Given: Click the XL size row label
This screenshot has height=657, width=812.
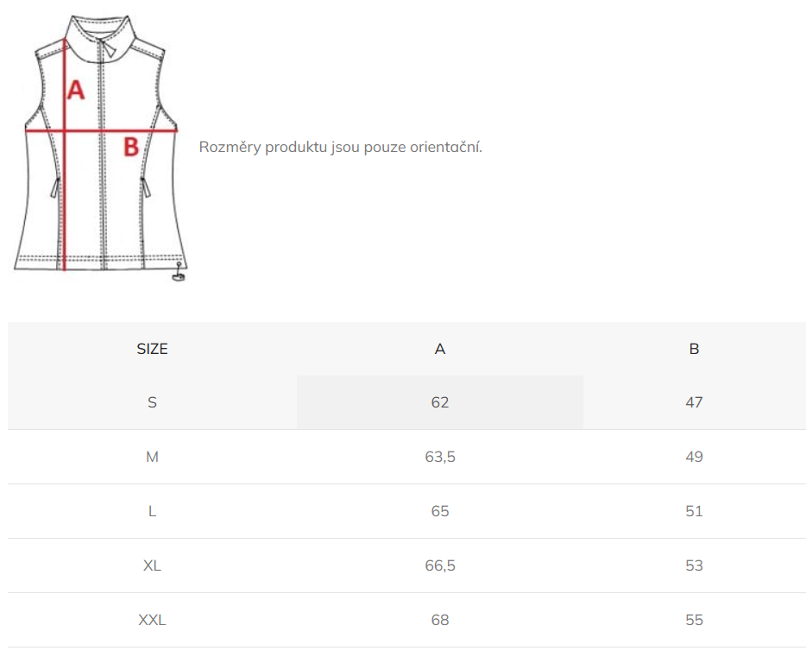Looking at the screenshot, I should (x=152, y=565).
